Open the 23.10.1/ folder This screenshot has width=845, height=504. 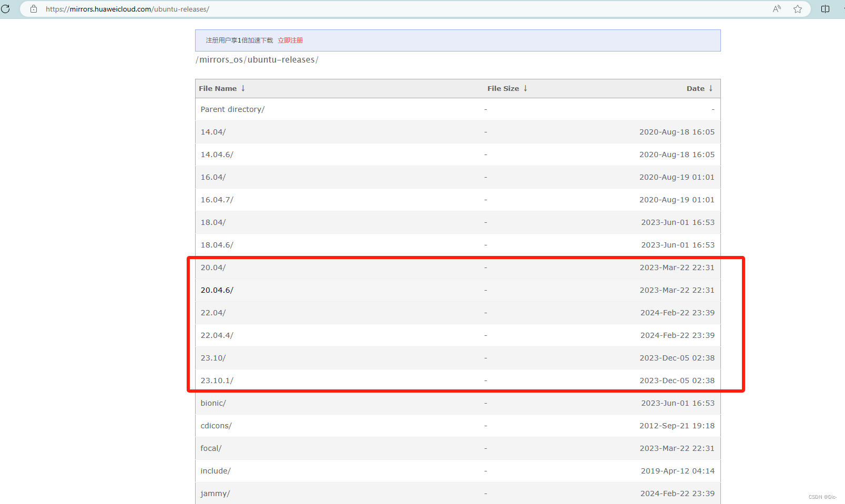click(x=217, y=380)
